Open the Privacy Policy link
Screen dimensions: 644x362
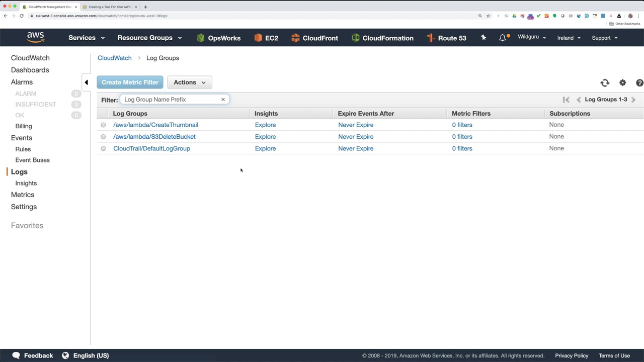tap(572, 355)
